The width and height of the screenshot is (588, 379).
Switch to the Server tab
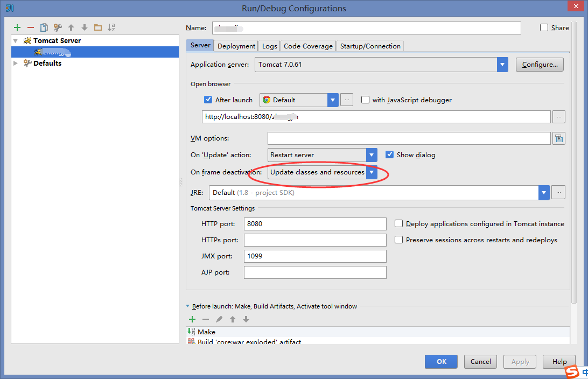click(x=200, y=45)
